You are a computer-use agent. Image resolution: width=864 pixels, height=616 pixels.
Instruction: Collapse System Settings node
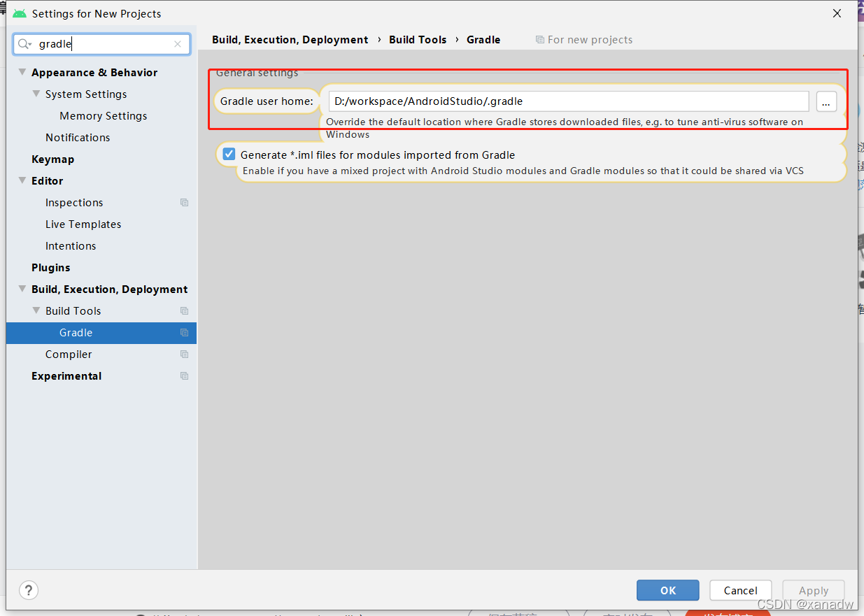(x=36, y=94)
